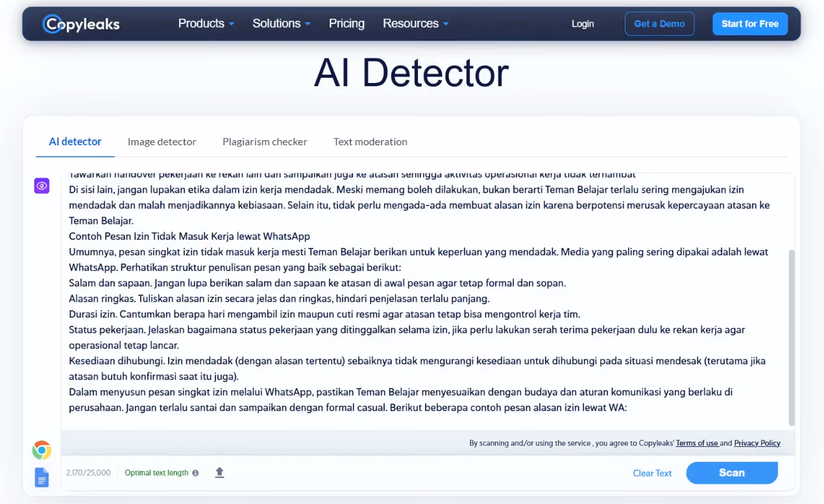
Task: Switch to the Plagiarism checker tab
Action: 265,141
